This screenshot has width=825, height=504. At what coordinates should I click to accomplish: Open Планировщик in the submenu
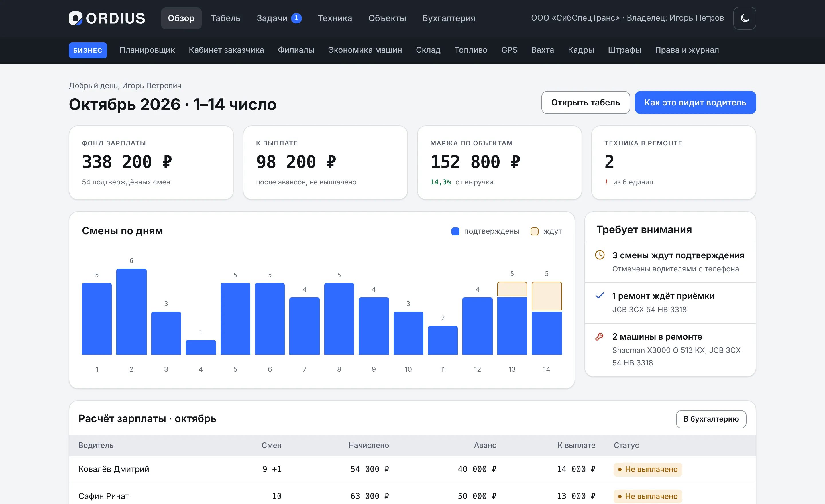147,50
